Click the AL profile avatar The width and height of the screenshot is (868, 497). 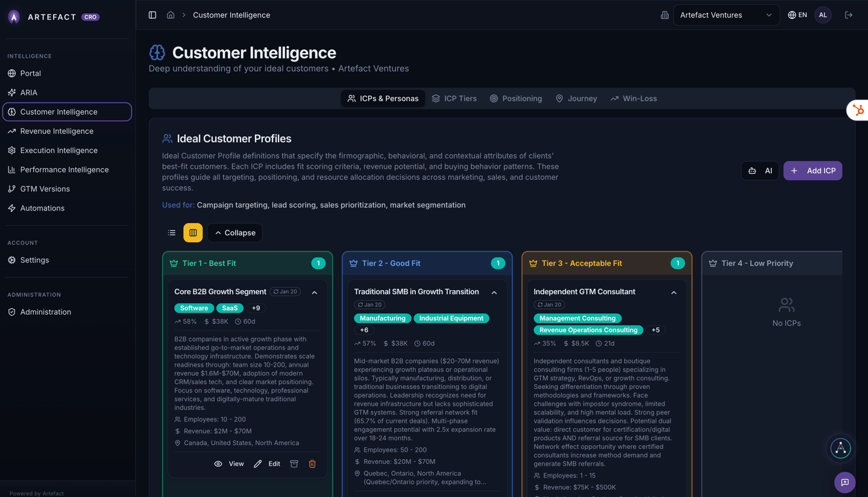[823, 14]
